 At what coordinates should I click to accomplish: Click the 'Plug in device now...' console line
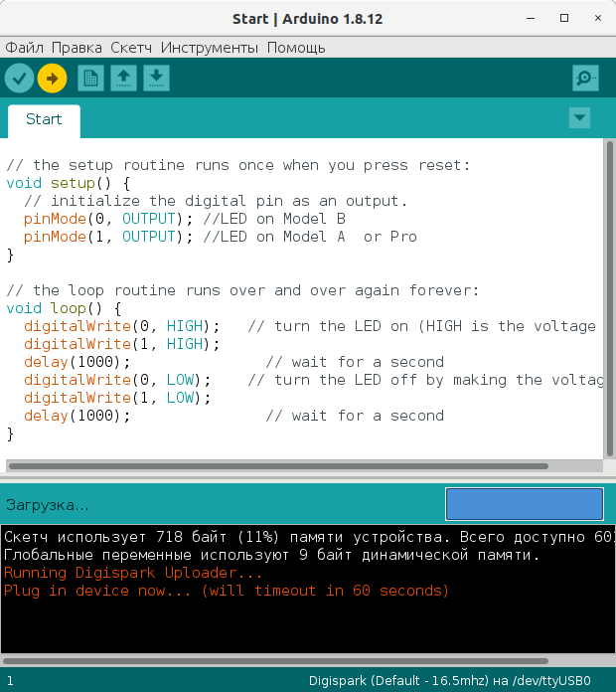click(227, 591)
